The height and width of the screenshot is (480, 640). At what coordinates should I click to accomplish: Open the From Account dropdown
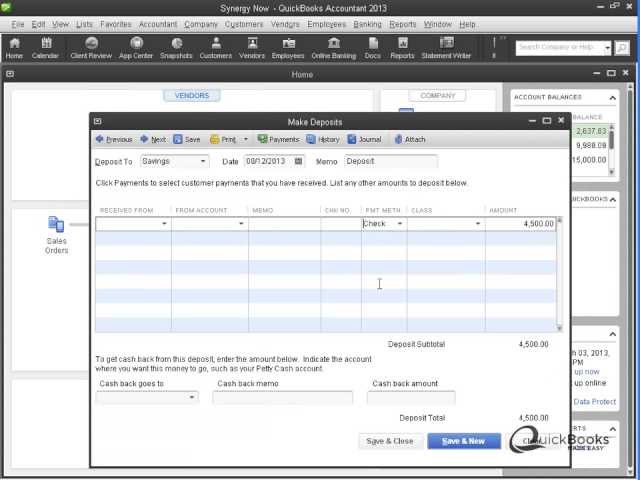[x=241, y=224]
